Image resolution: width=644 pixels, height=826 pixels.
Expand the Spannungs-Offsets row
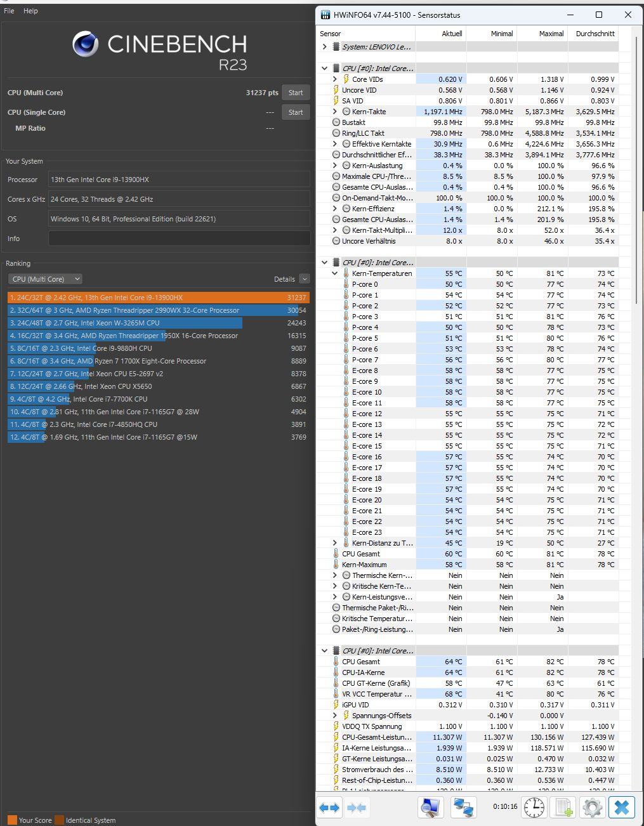coord(335,716)
